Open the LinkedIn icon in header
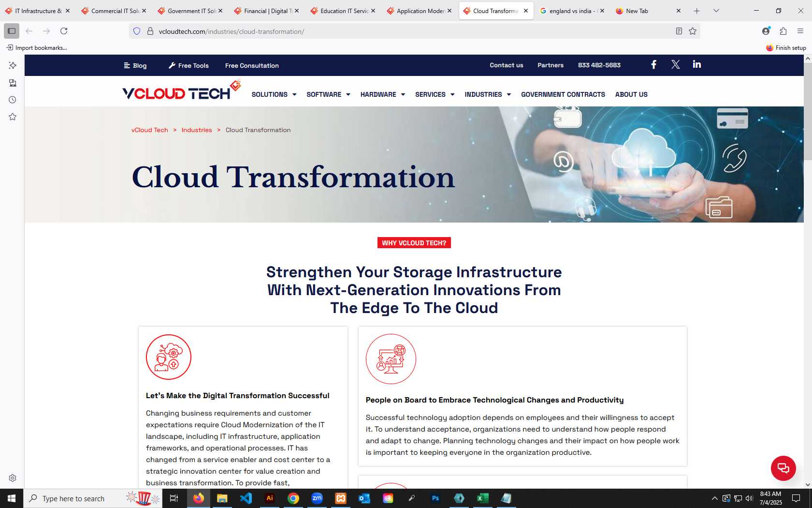 coord(696,64)
